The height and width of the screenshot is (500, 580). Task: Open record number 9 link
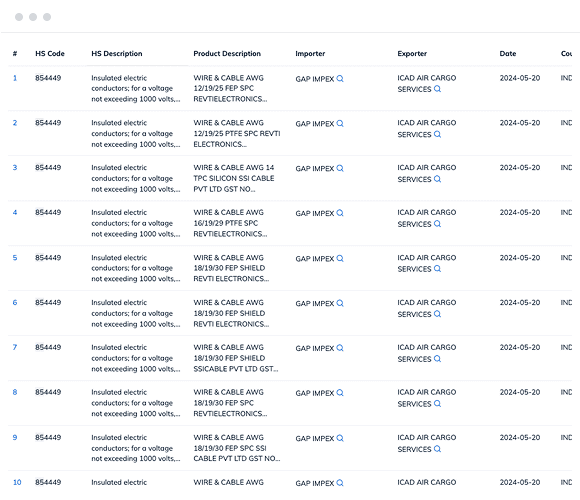click(15, 438)
